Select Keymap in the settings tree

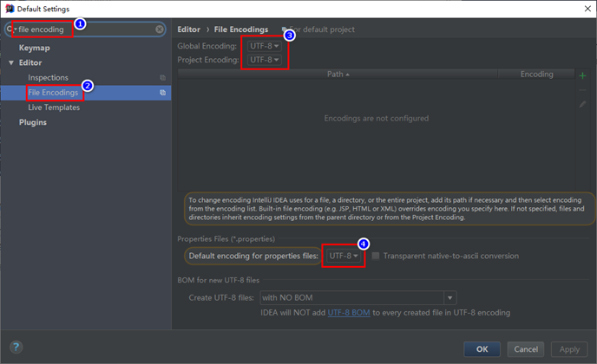click(x=34, y=48)
